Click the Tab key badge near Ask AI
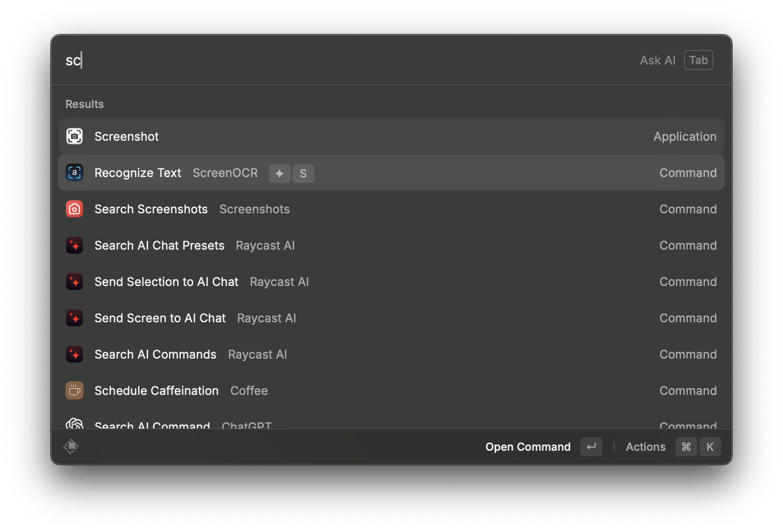 pyautogui.click(x=699, y=60)
